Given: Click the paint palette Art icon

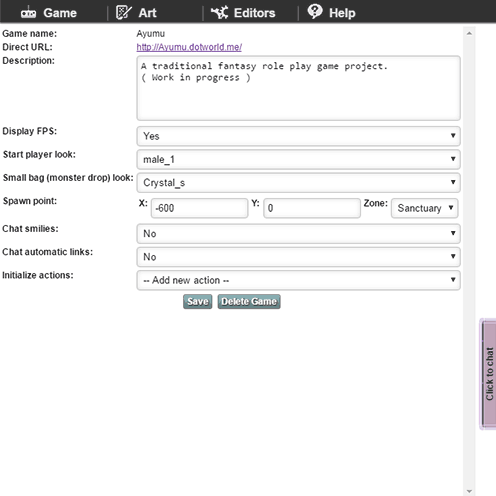Looking at the screenshot, I should [124, 13].
